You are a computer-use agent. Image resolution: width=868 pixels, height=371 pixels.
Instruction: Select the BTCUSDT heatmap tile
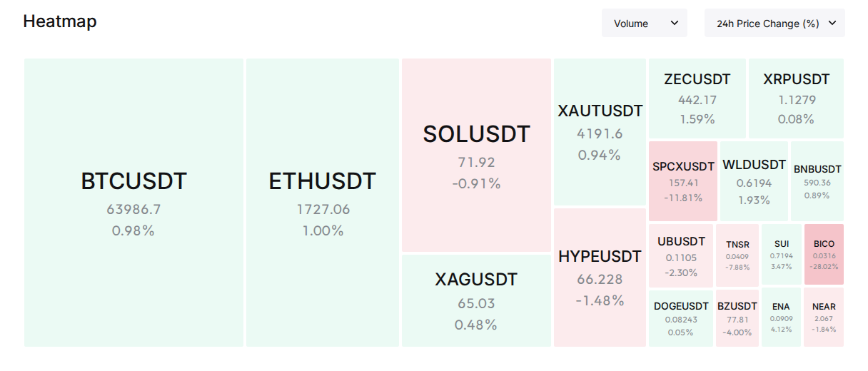coord(133,203)
